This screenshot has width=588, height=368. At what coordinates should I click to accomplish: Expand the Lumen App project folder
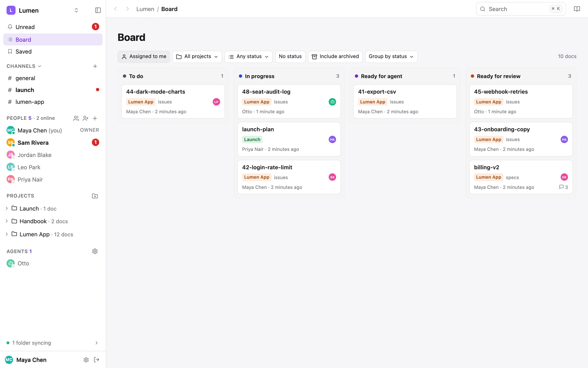coord(7,234)
